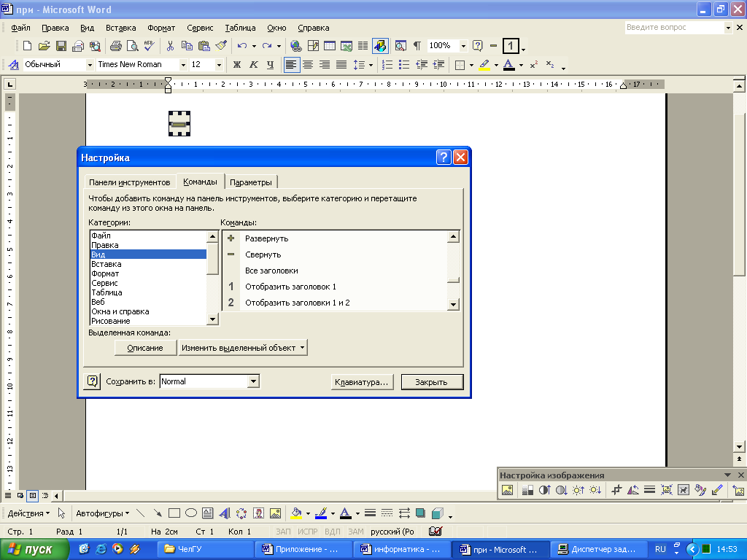Screen dimensions: 747x560
Task: Toggle Italic formatting (К)
Action: click(x=253, y=65)
